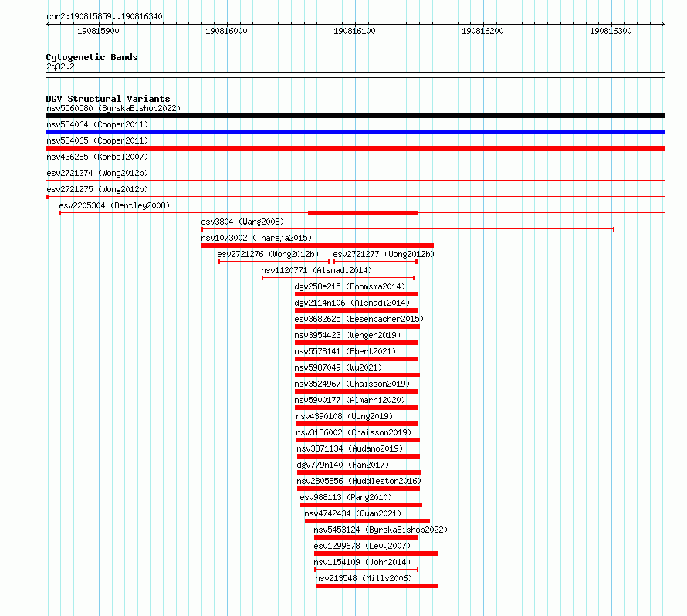
Task: Open nsv213548 (Mills2006) label
Action: [364, 578]
